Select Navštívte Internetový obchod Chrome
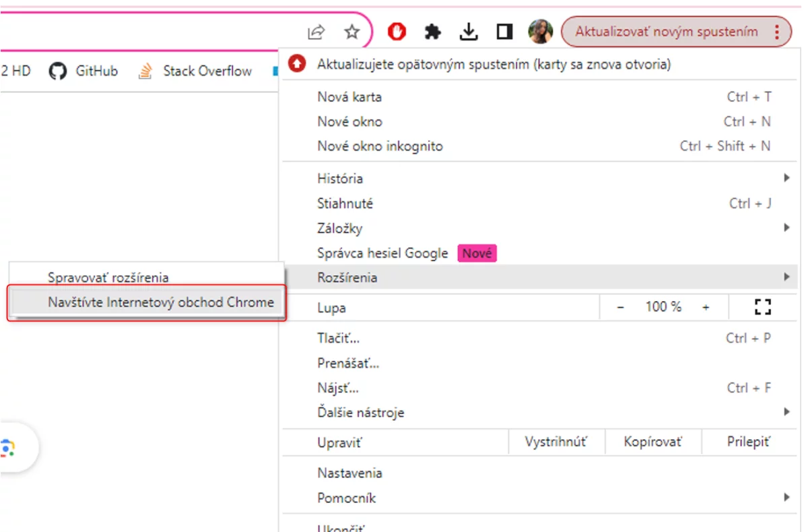808x532 pixels. click(x=163, y=302)
